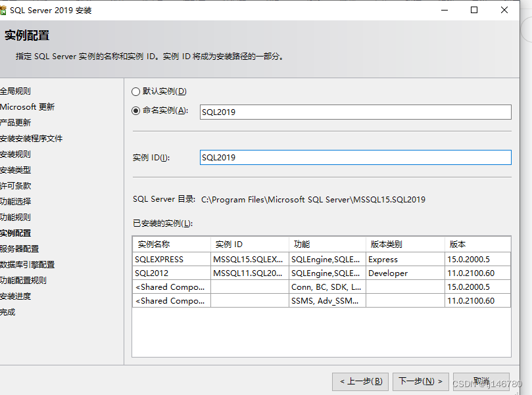Close the SQL Server 2019 setup window
Image resolution: width=532 pixels, height=395 pixels.
click(x=504, y=10)
